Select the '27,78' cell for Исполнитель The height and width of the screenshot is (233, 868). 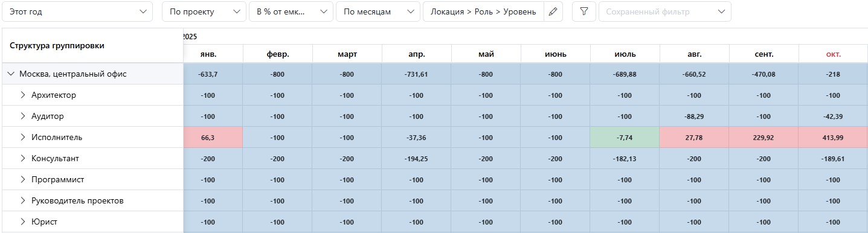pos(695,138)
